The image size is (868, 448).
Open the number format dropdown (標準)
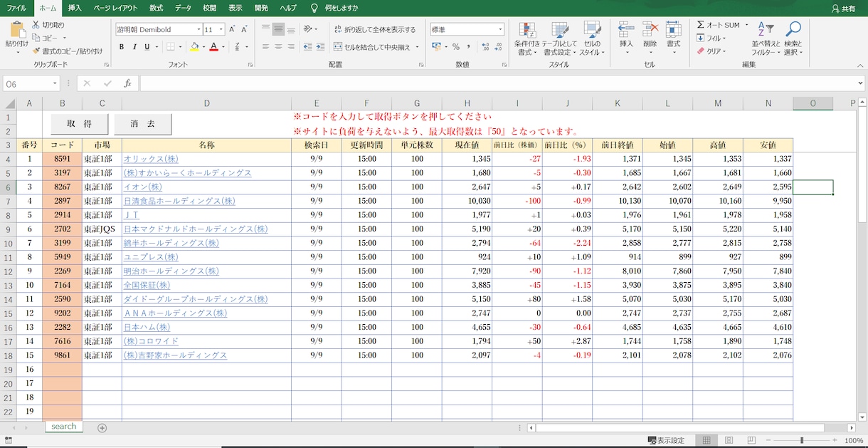[500, 29]
